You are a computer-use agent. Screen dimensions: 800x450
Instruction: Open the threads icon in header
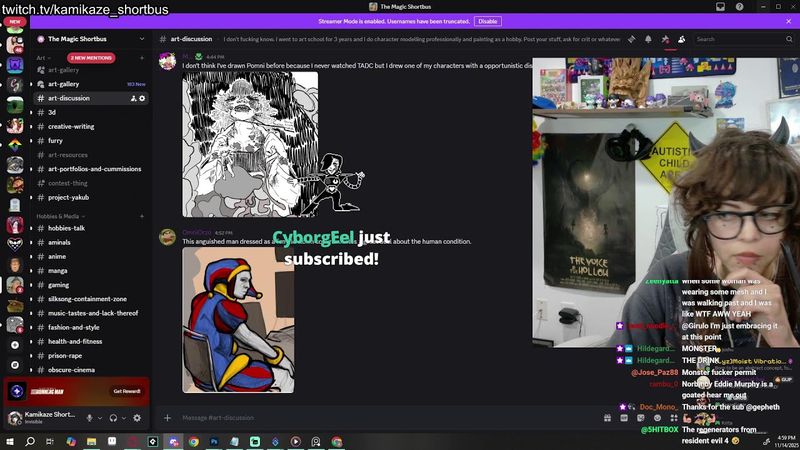pos(631,39)
